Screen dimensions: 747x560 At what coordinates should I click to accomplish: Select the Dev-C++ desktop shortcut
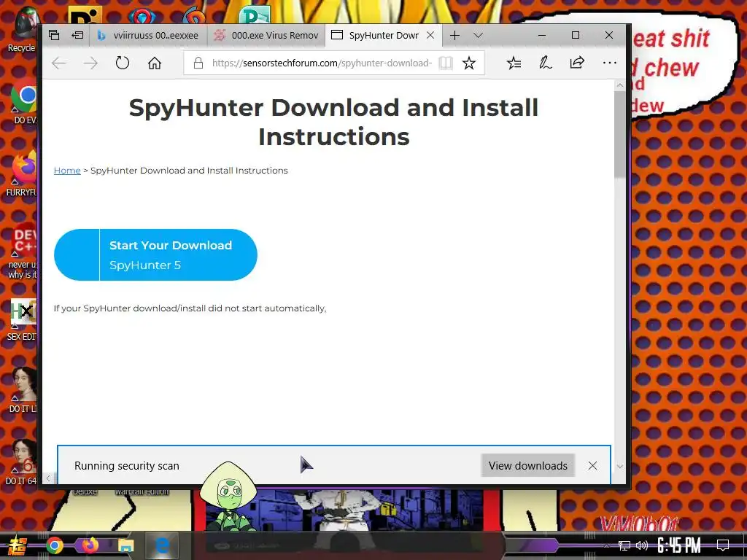click(23, 251)
